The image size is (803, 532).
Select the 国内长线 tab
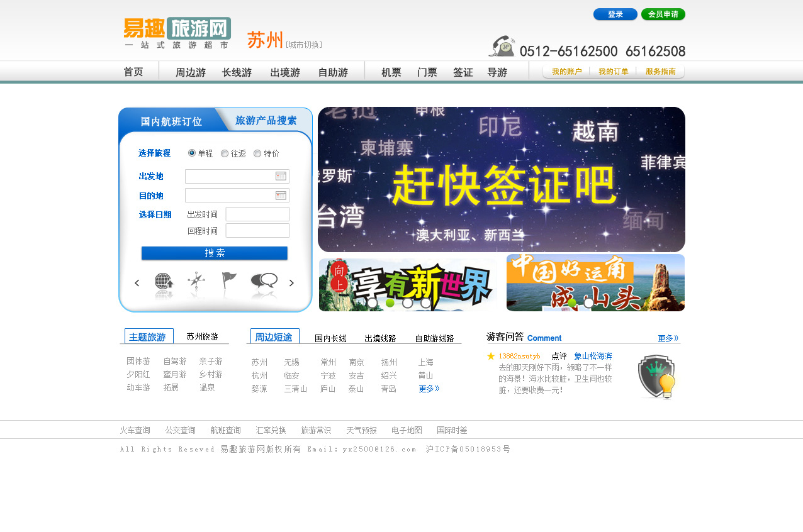(x=331, y=338)
